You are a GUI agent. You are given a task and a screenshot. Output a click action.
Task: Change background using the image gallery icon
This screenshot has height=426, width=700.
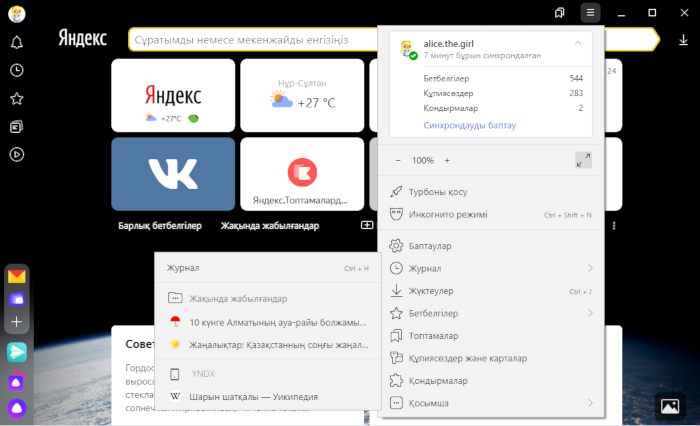point(670,406)
